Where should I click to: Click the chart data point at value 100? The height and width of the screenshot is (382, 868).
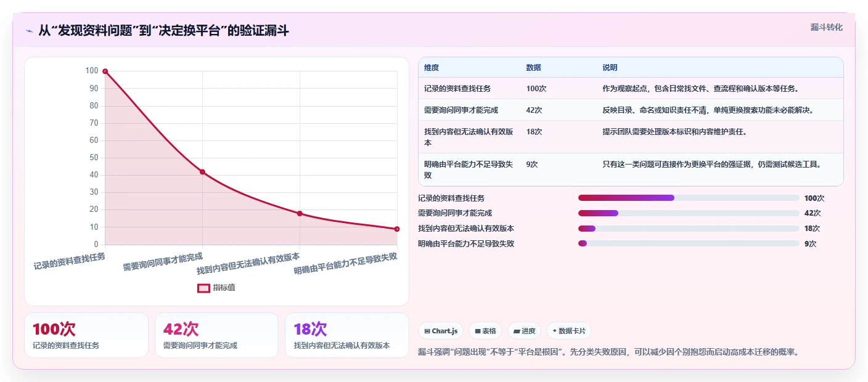click(x=105, y=71)
